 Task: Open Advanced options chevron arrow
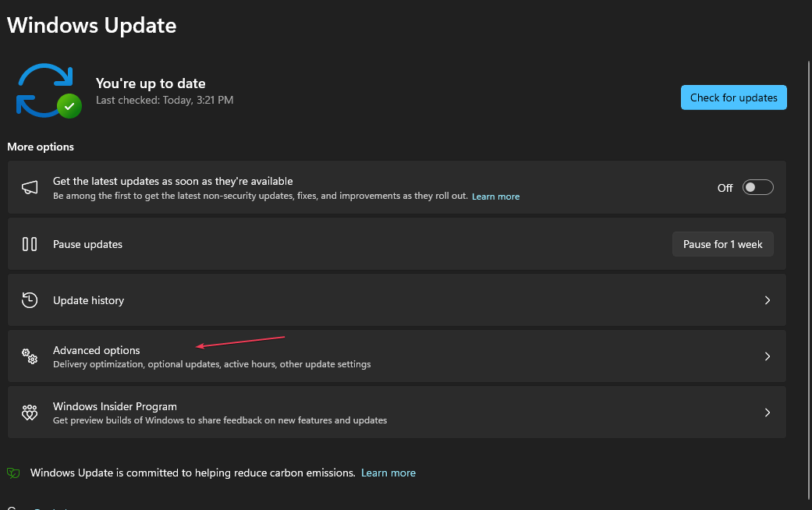point(768,356)
